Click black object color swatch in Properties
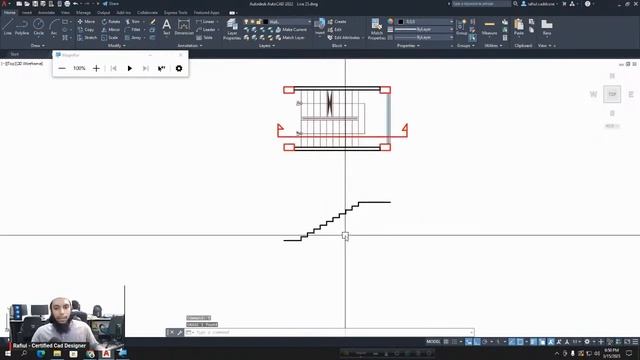The width and height of the screenshot is (640, 360). 401,22
